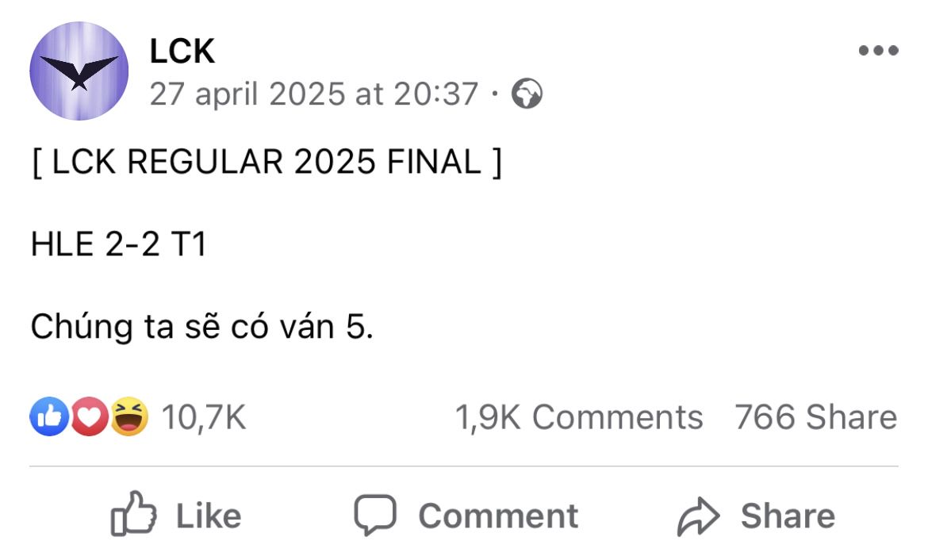
Task: Click the blue thumbs-up reaction icon
Action: click(x=49, y=417)
